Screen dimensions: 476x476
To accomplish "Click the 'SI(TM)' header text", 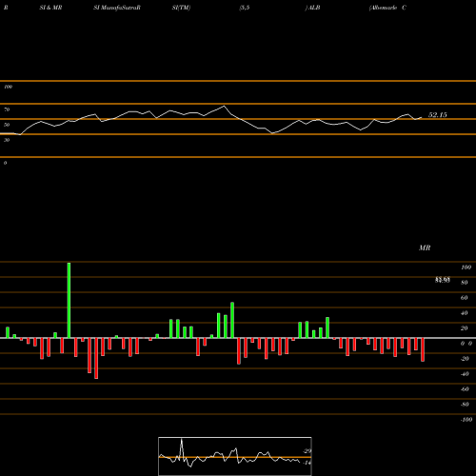I will point(181,8).
